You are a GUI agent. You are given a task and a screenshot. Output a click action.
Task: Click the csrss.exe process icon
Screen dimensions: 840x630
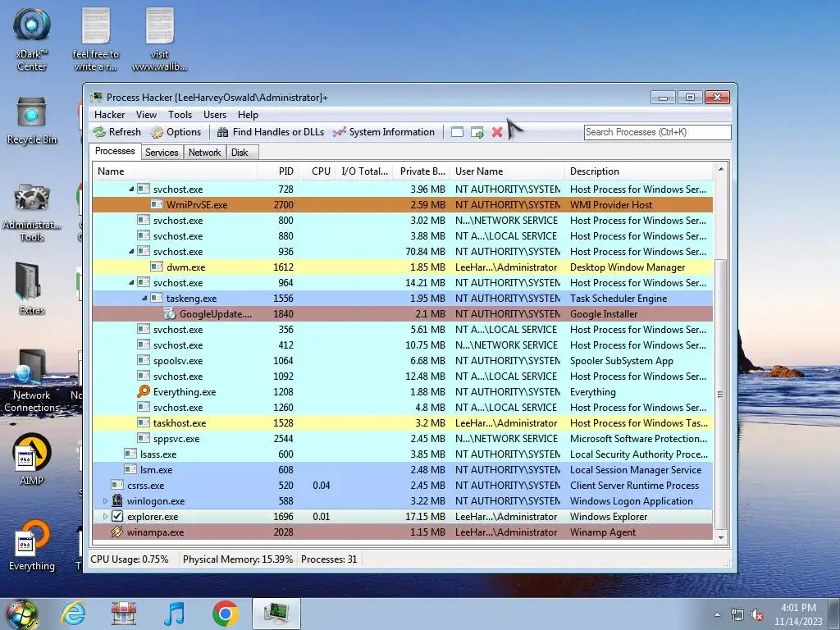116,485
